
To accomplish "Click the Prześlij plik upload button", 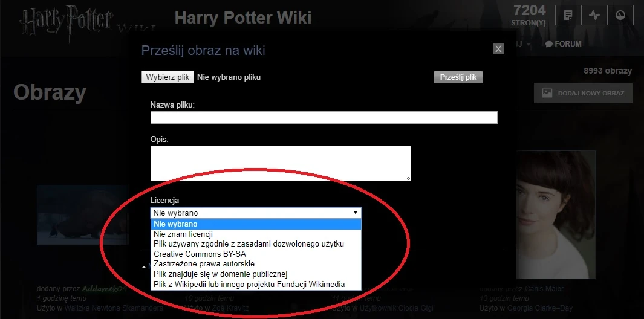I will (x=458, y=77).
